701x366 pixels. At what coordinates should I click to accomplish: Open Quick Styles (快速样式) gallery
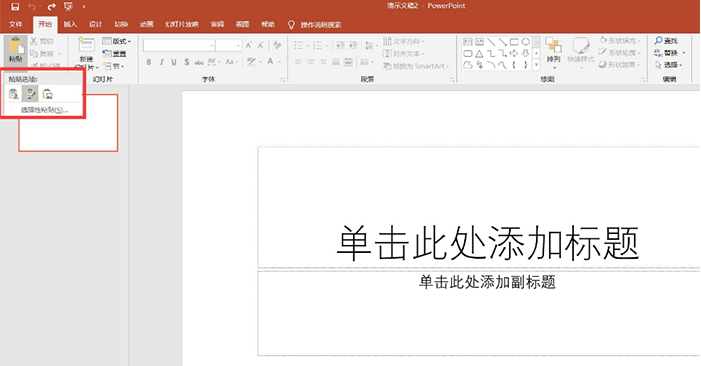581,53
